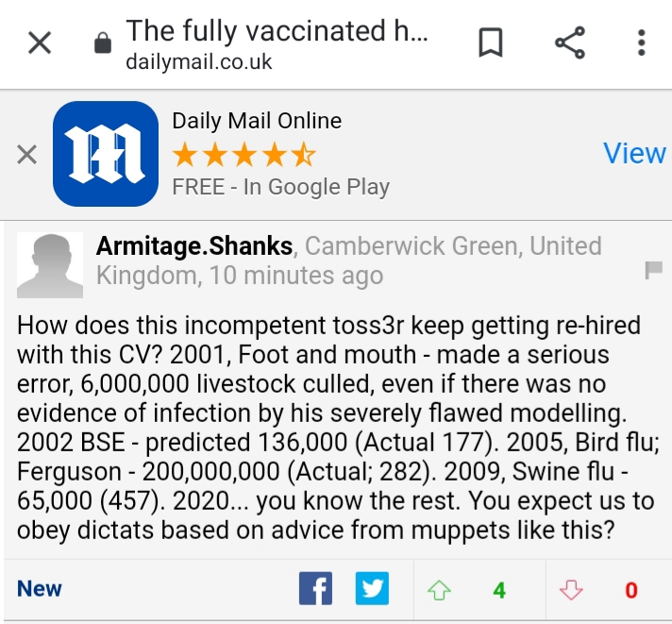Share the comment on Twitter

point(372,589)
